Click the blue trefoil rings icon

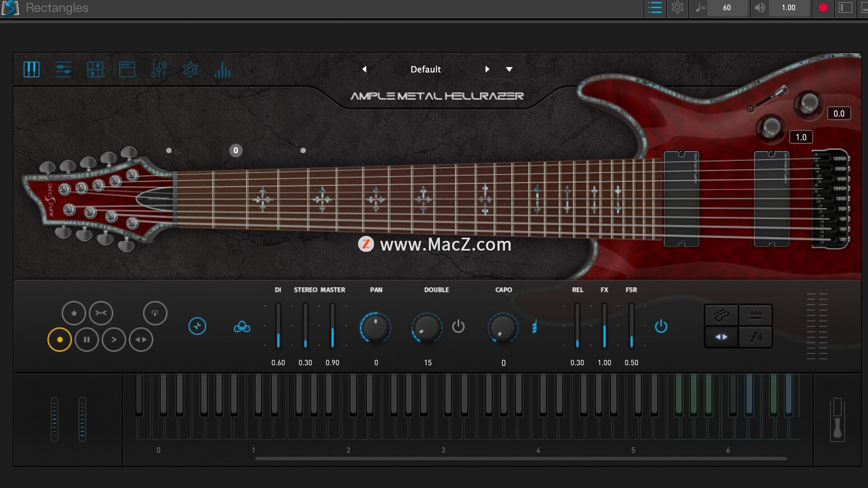242,326
